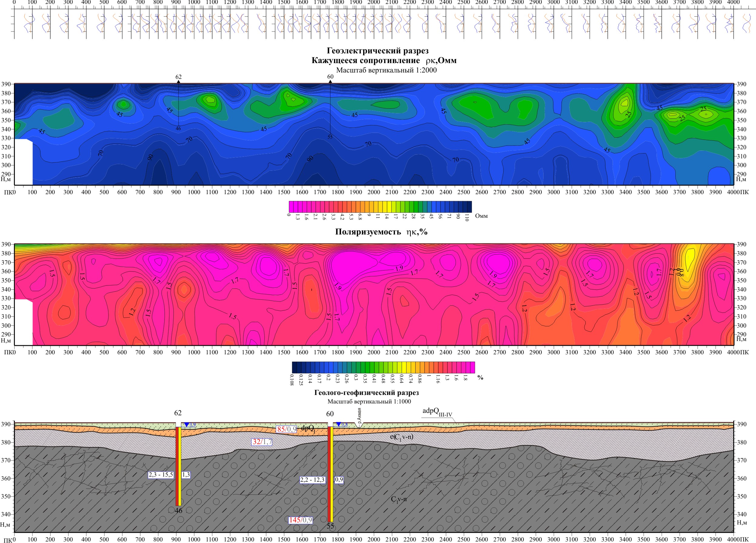Select the red-yellow borehole 62 column

click(178, 466)
